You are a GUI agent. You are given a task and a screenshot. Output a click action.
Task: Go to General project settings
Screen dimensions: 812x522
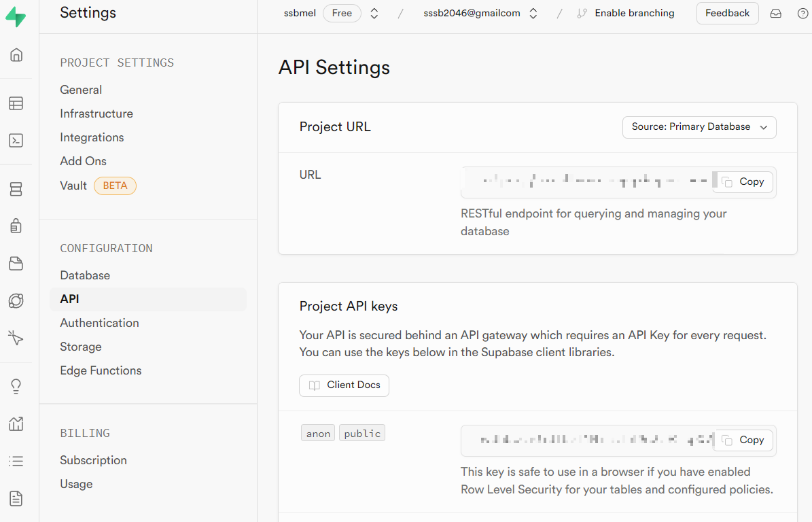(x=81, y=90)
